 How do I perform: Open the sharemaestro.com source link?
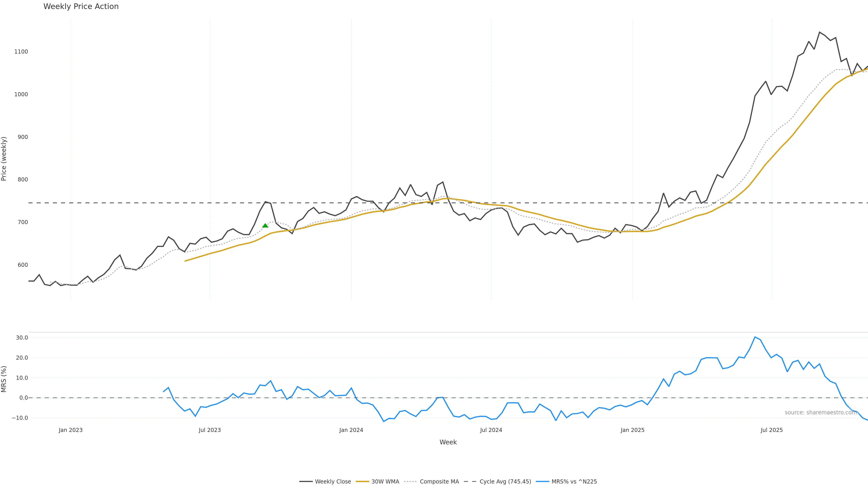pos(821,413)
